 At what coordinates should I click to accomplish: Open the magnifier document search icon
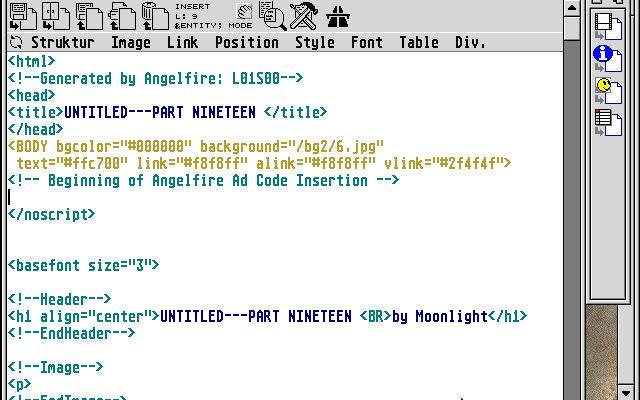(272, 16)
